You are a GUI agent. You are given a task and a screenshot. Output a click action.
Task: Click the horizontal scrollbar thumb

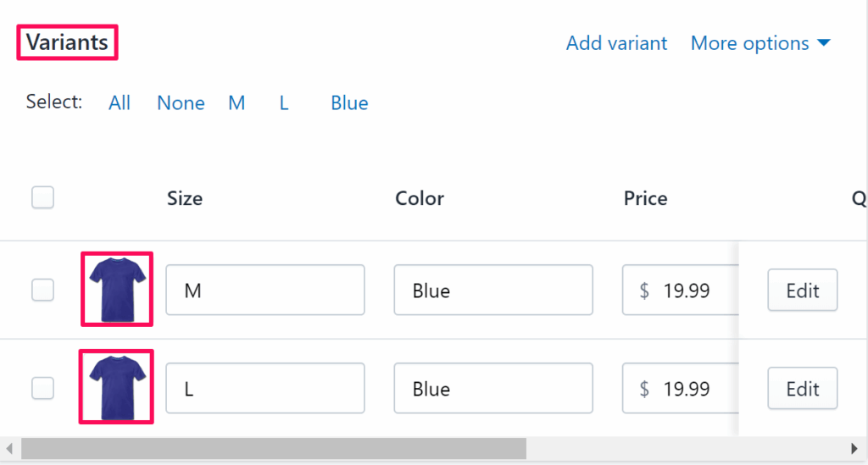[x=273, y=448]
